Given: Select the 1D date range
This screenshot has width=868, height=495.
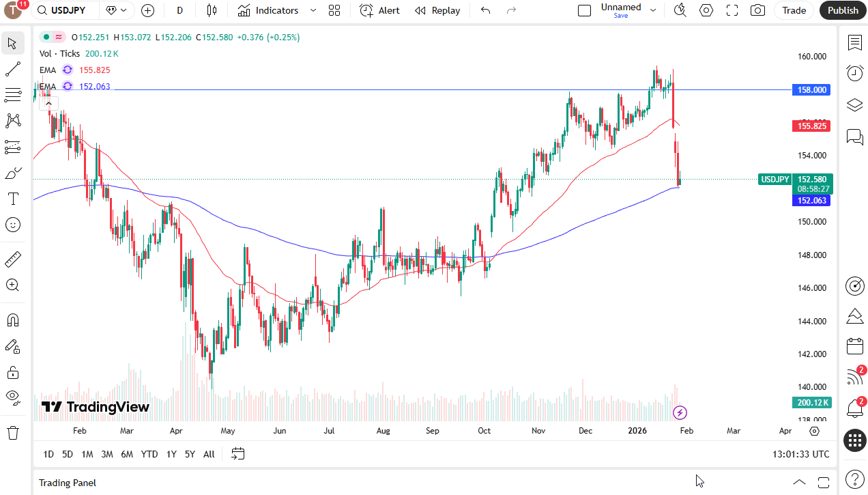Looking at the screenshot, I should [48, 454].
